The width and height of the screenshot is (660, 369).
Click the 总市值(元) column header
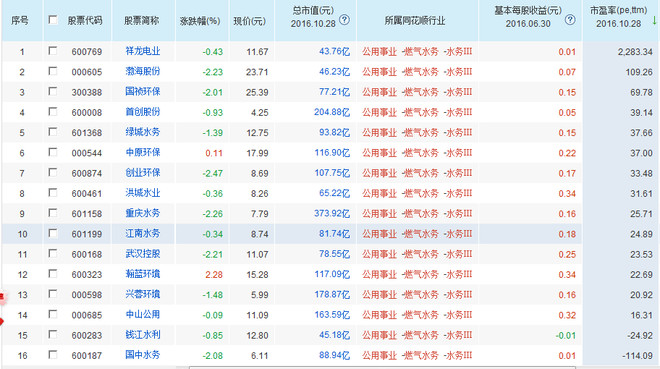point(313,11)
